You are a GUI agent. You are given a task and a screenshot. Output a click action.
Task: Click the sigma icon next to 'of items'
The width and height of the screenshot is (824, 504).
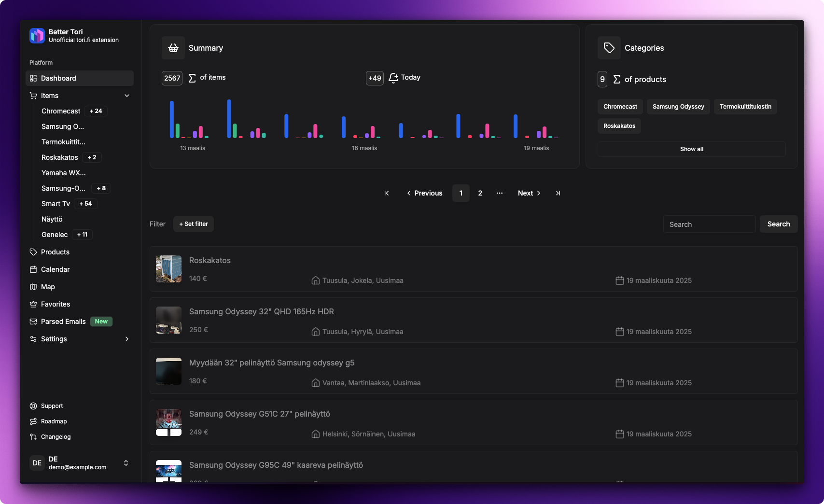click(x=192, y=78)
